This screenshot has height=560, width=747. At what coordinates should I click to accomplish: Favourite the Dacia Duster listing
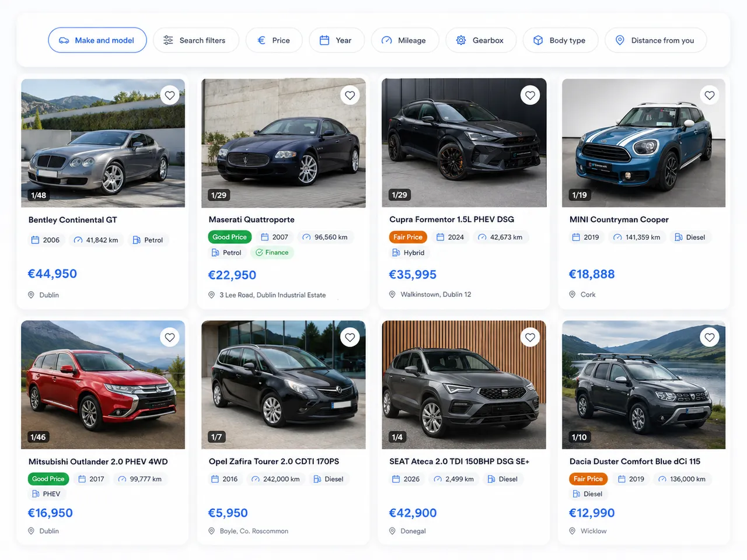tap(710, 337)
